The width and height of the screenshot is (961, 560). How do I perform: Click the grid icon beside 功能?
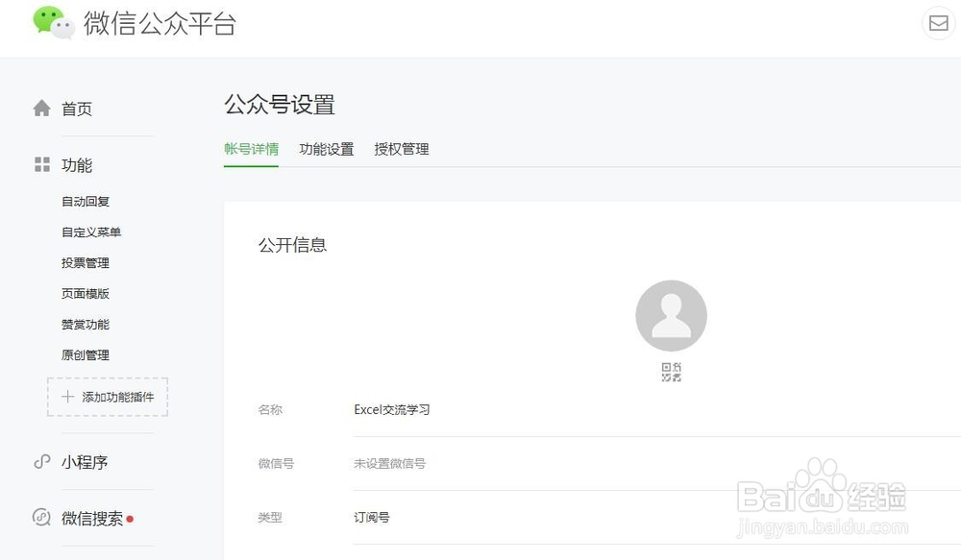pyautogui.click(x=42, y=164)
